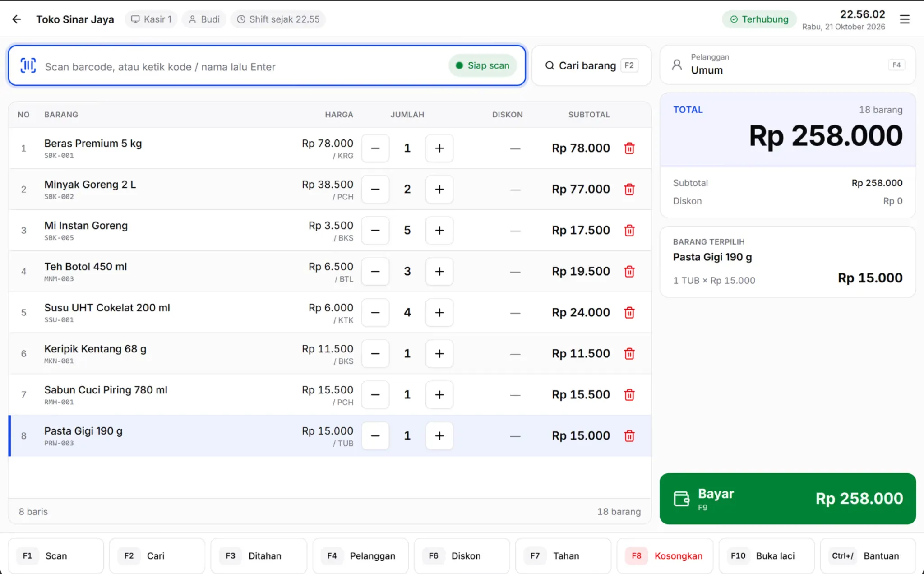
Task: Click Shift sejak 22.55 chip
Action: pyautogui.click(x=278, y=19)
